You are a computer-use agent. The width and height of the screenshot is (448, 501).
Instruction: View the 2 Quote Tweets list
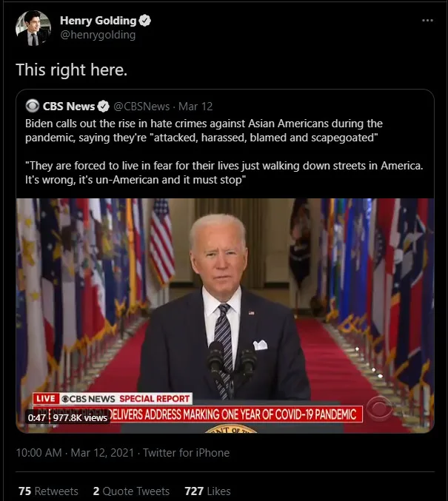pyautogui.click(x=131, y=491)
